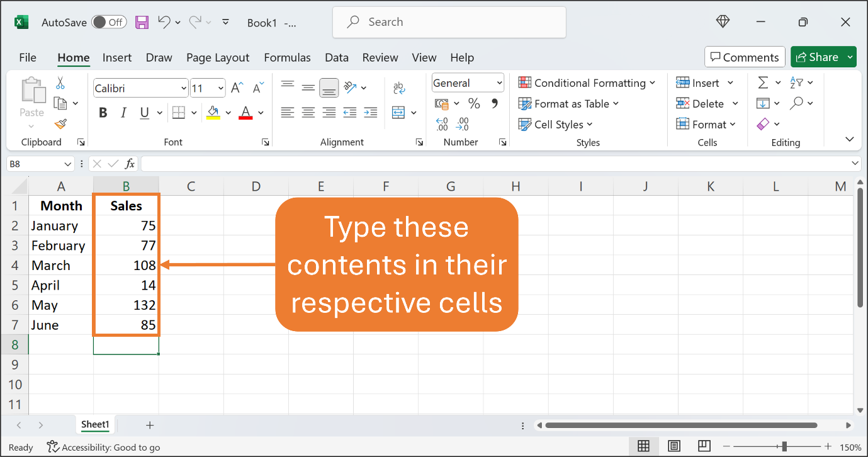868x457 pixels.
Task: Switch to the Review tab
Action: pos(380,57)
